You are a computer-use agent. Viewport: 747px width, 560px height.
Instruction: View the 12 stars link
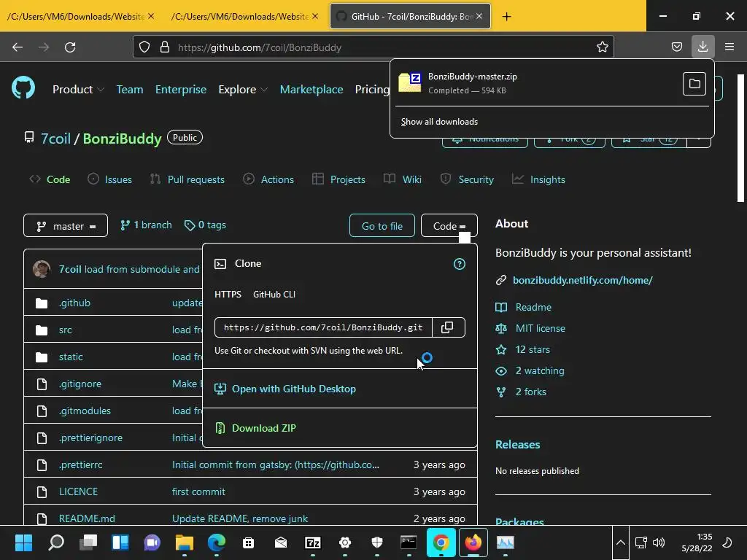tap(533, 349)
